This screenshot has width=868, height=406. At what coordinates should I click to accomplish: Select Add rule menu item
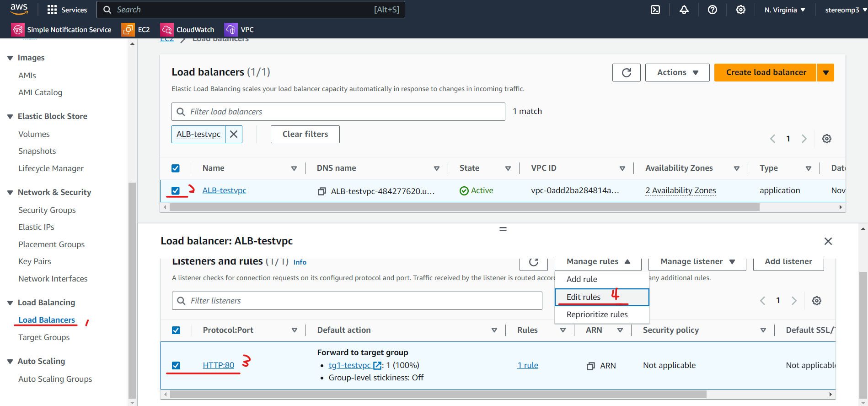pos(602,279)
